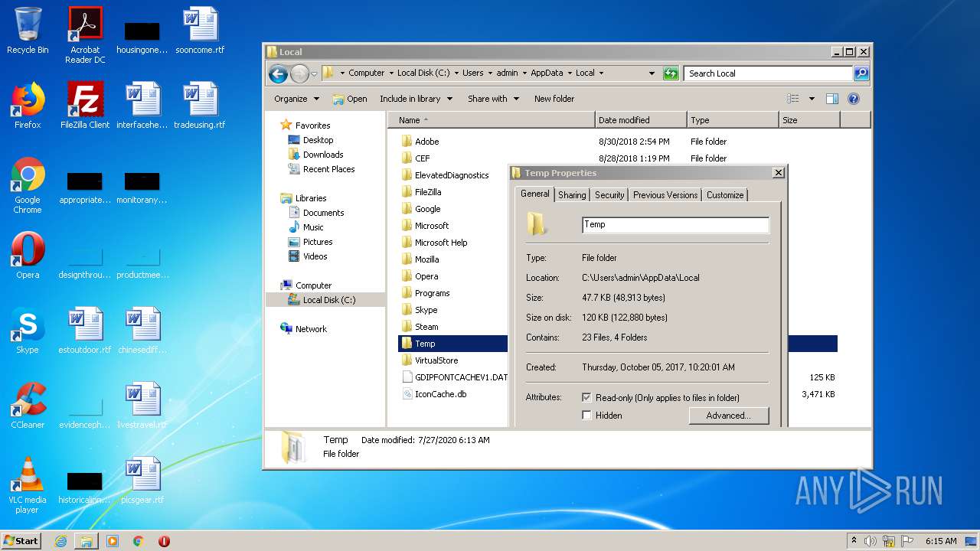This screenshot has width=980, height=551.
Task: Sort by Date modified column header
Action: click(x=641, y=120)
